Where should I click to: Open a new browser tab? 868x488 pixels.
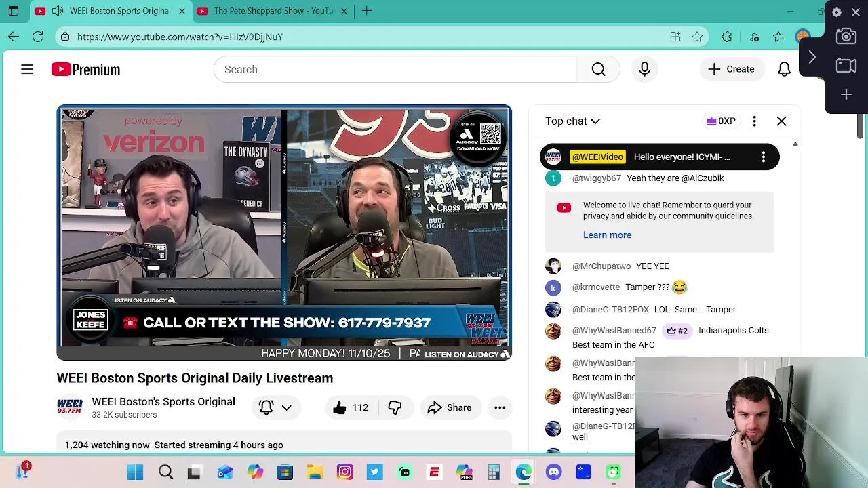point(367,11)
